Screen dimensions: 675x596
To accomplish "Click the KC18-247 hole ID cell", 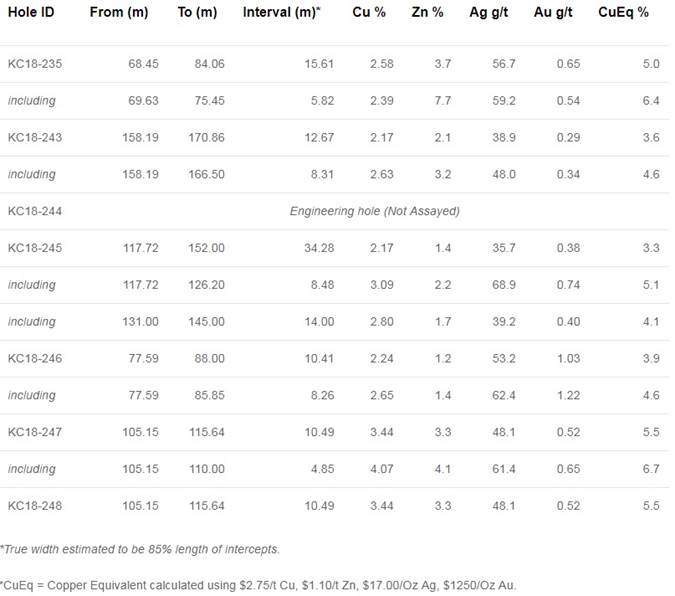I will [35, 432].
